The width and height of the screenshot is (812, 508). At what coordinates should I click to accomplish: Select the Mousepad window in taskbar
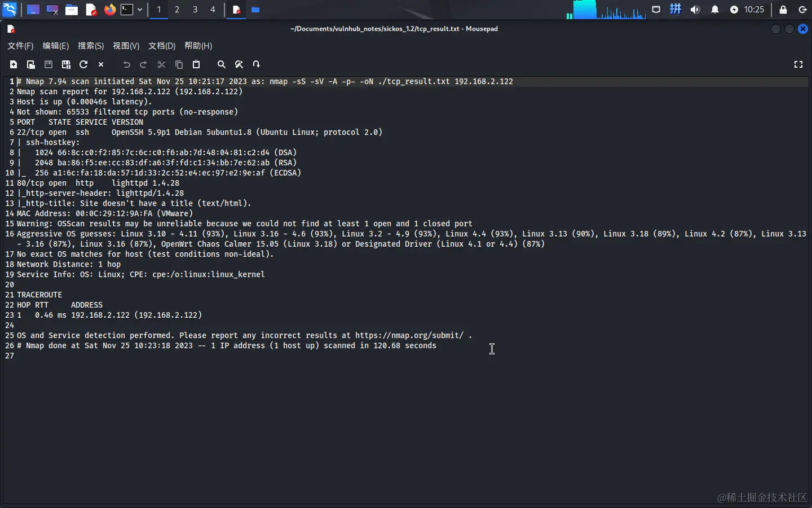[x=236, y=10]
